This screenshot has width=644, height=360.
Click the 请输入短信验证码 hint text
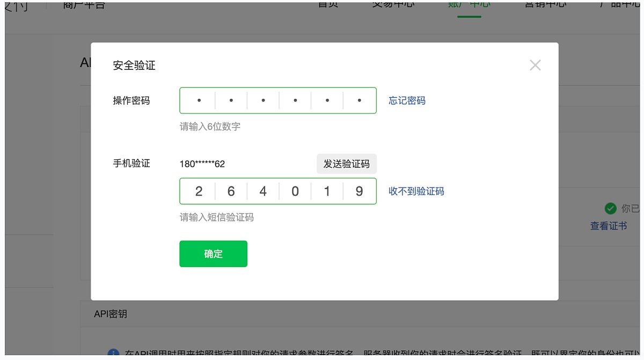tap(216, 218)
